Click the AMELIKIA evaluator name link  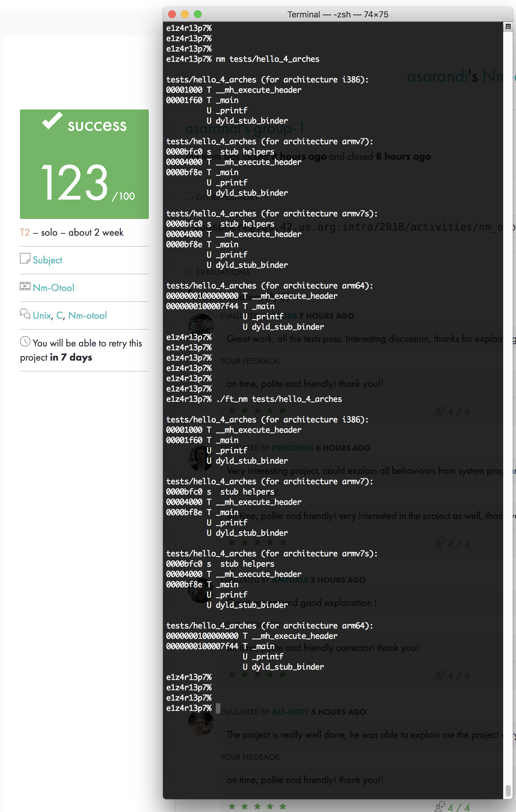point(290,580)
